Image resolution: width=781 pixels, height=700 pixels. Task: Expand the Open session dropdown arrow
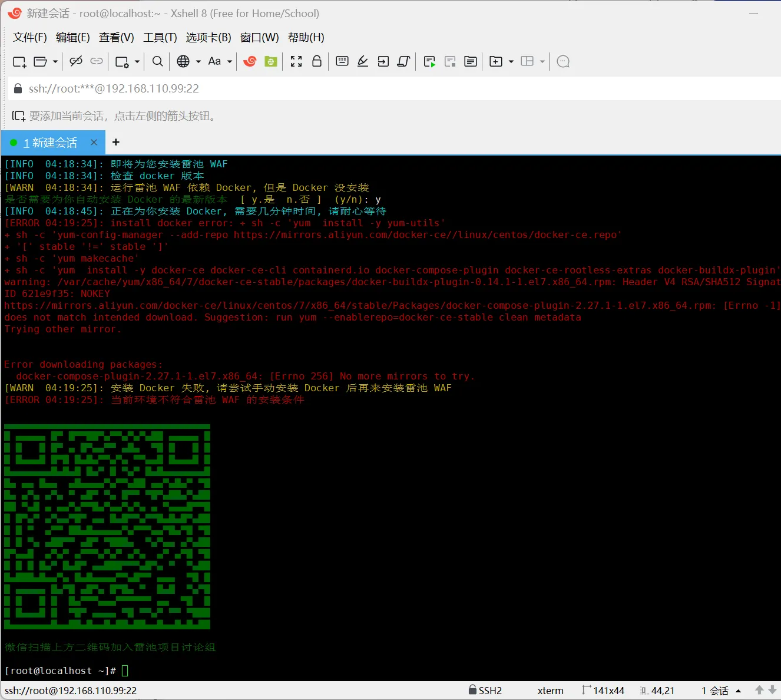(55, 61)
